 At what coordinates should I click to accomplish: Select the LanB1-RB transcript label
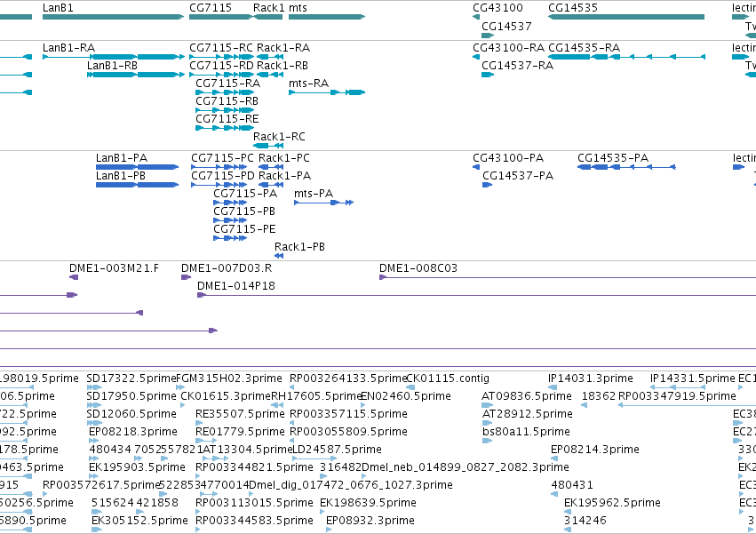(x=112, y=66)
